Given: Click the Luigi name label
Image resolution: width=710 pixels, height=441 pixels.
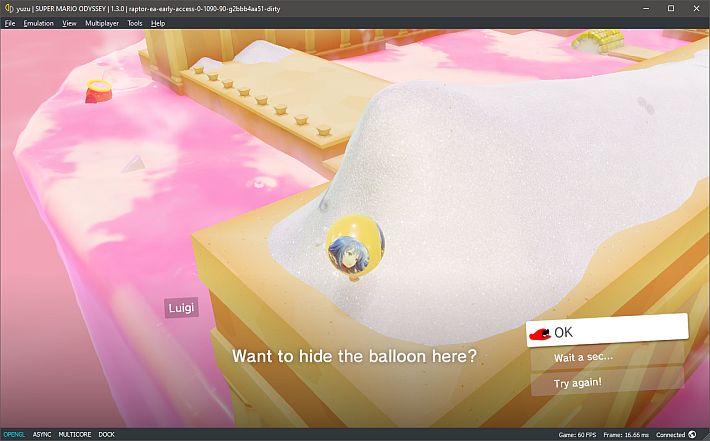Looking at the screenshot, I should (182, 308).
